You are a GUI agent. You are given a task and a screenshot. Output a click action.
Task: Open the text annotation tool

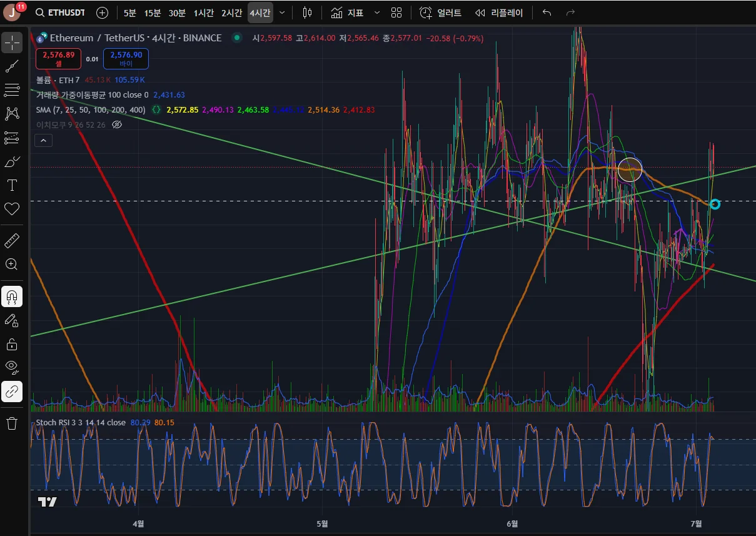[x=12, y=185]
